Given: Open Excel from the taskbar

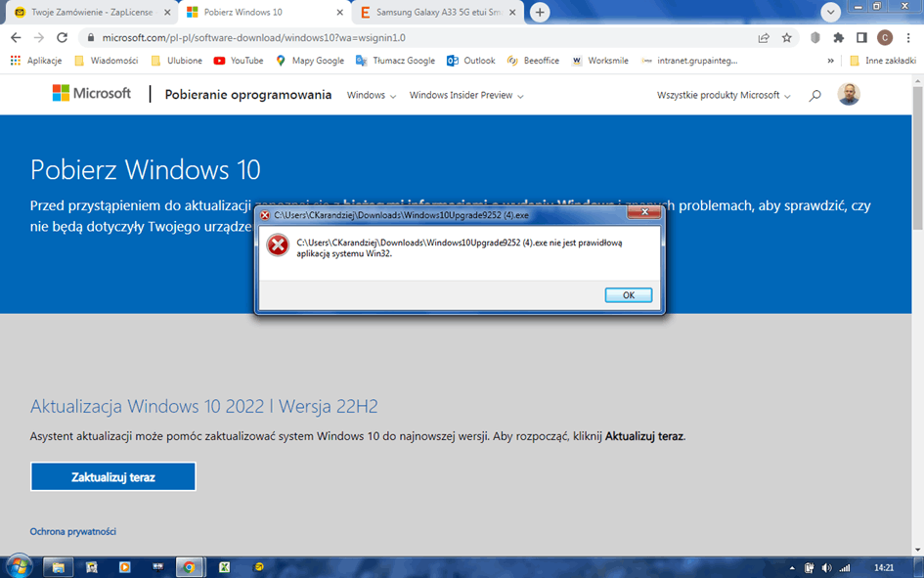Looking at the screenshot, I should pos(224,567).
